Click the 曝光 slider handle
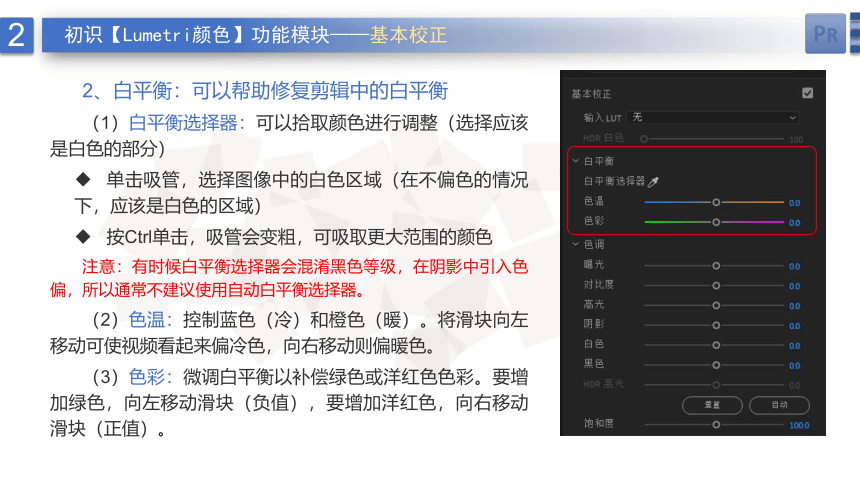860x484 pixels. 716,266
